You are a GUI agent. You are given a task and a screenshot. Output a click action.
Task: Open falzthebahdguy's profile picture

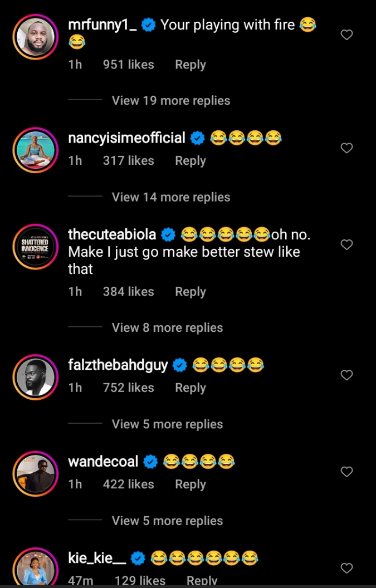tap(35, 378)
